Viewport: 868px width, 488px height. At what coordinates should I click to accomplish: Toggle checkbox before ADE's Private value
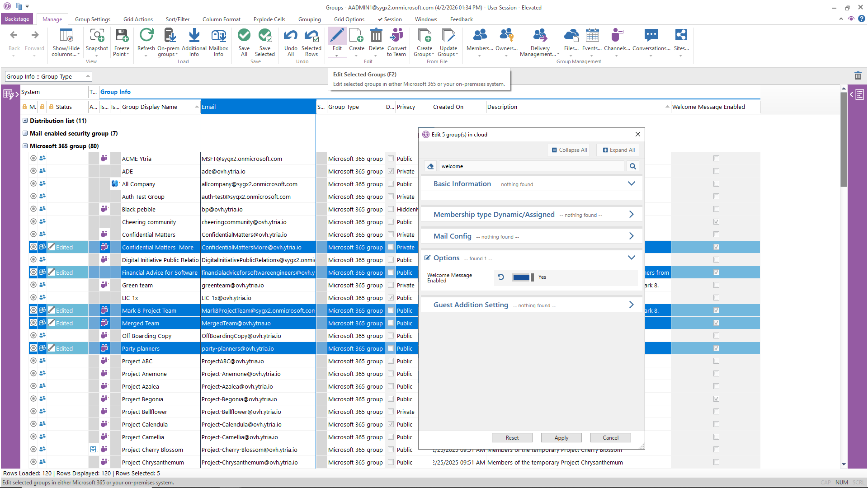(391, 171)
